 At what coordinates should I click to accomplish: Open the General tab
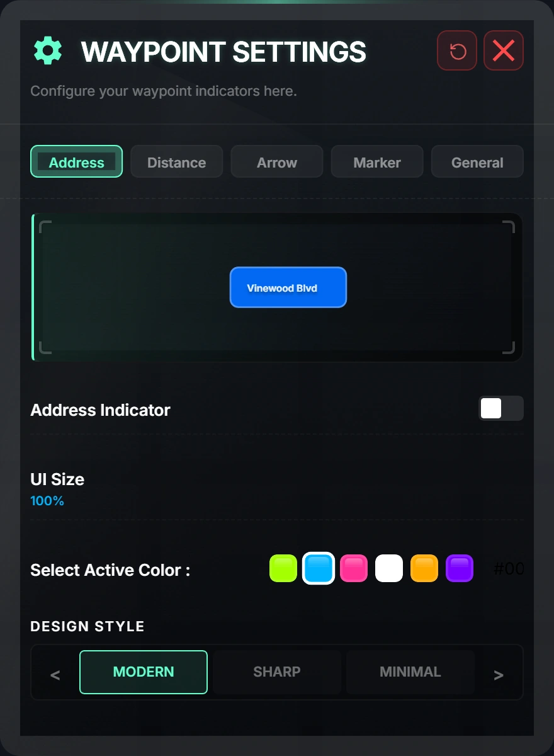click(477, 162)
